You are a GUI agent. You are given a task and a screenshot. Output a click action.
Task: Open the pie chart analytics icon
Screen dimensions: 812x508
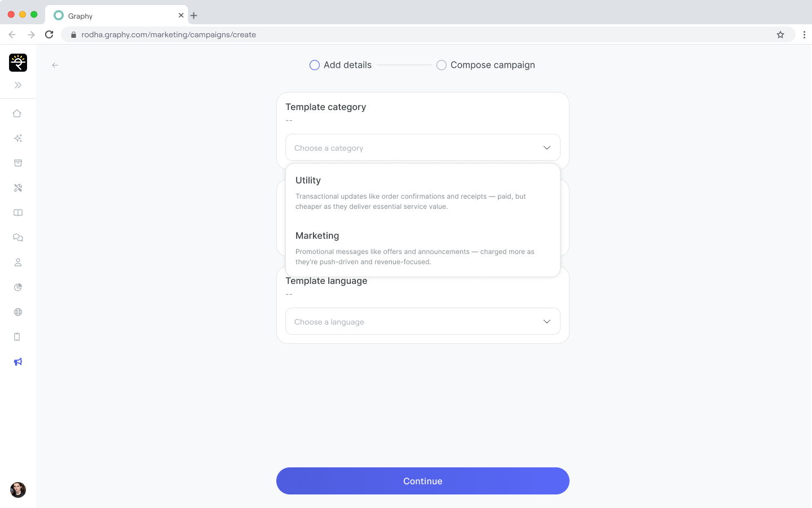pos(17,287)
